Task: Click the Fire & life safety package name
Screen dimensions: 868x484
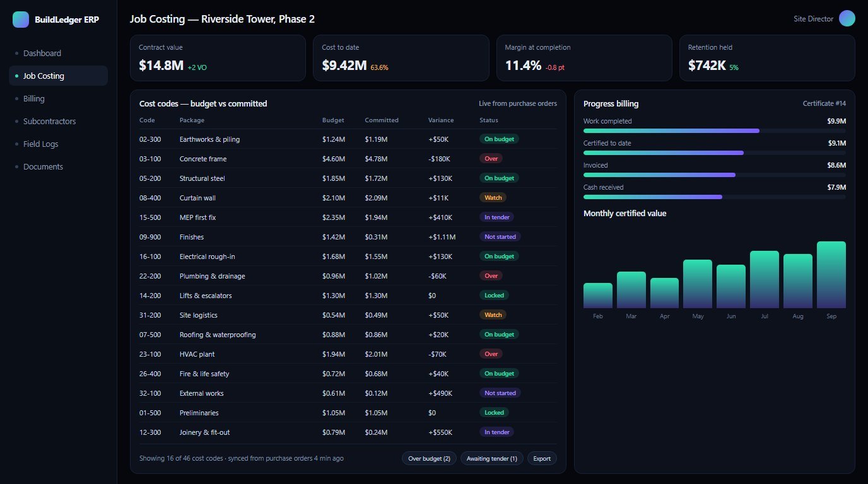Action: (204, 374)
